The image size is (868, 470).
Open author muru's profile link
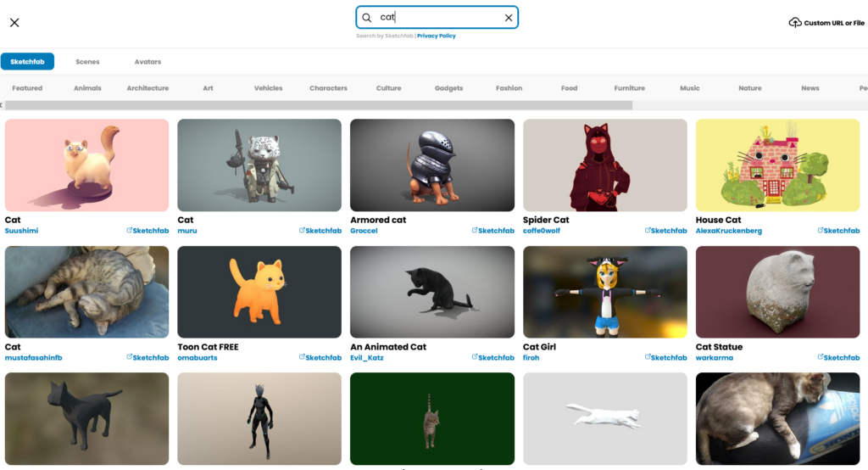(x=187, y=231)
